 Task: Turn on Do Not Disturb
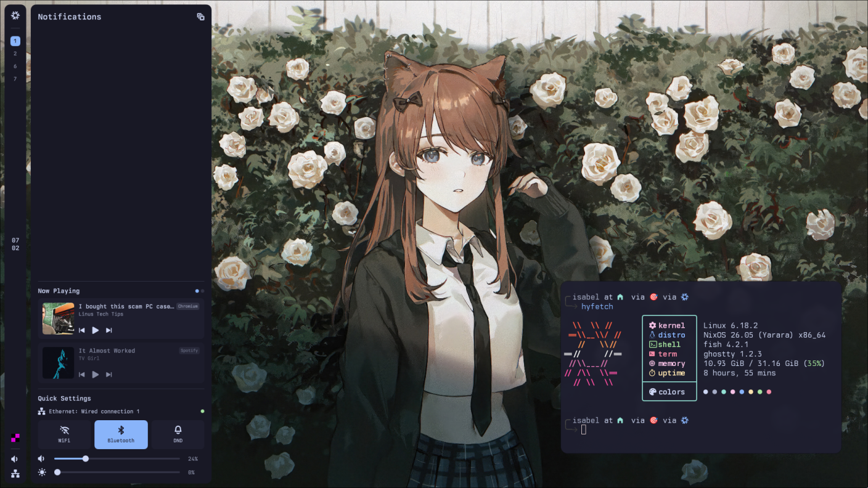coord(178,434)
